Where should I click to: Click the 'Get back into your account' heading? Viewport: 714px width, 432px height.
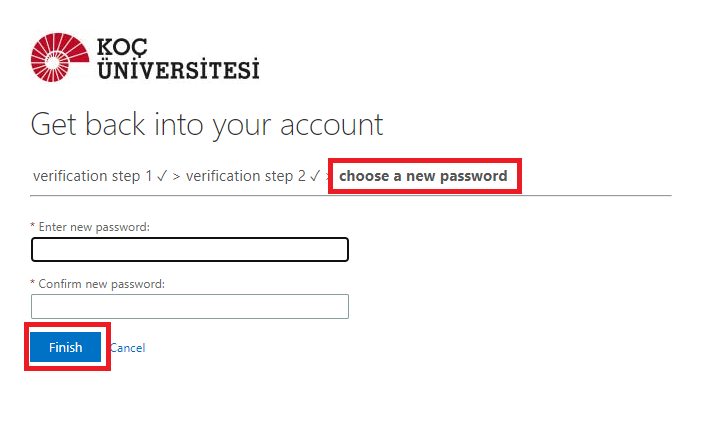point(207,125)
